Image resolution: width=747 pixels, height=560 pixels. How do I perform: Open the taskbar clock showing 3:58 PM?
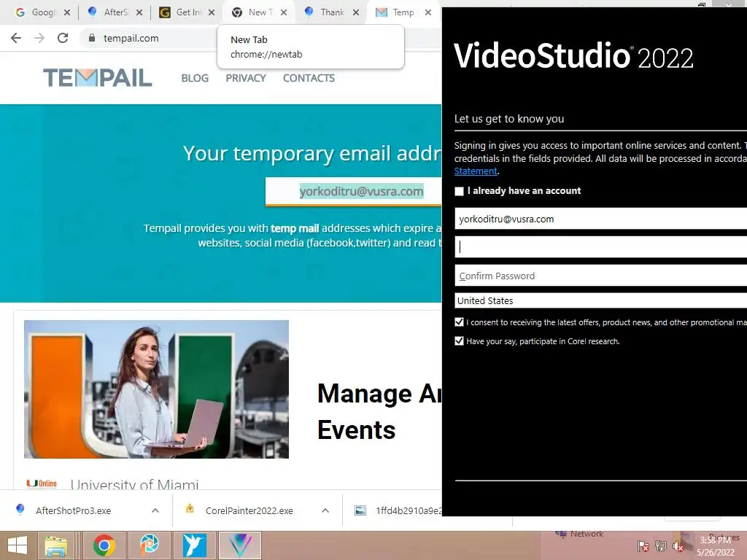[715, 546]
